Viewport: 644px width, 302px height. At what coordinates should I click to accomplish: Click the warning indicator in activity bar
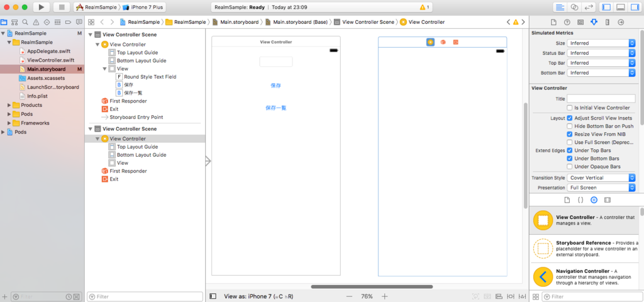(425, 8)
